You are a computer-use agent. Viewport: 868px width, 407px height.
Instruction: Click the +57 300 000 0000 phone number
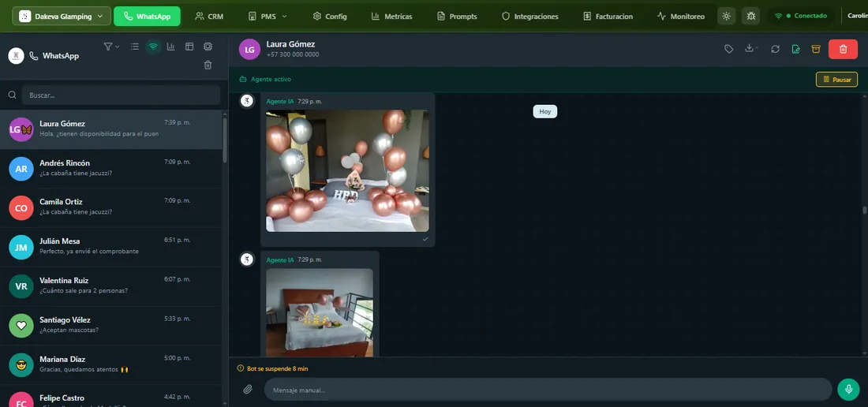(292, 54)
